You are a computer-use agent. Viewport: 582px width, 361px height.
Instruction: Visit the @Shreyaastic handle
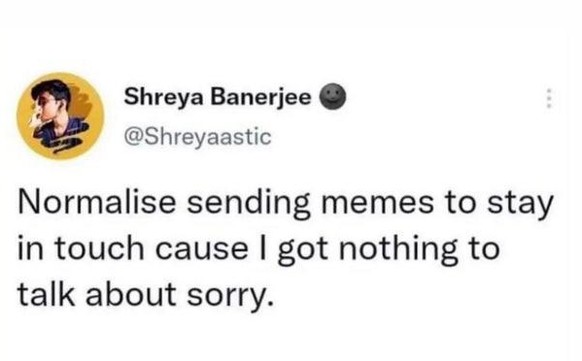[197, 137]
